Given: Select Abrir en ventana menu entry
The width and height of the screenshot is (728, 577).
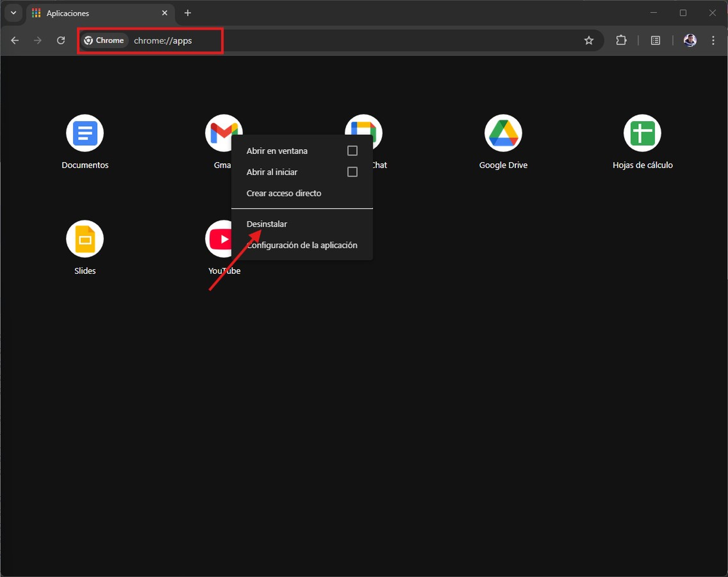Looking at the screenshot, I should point(302,151).
